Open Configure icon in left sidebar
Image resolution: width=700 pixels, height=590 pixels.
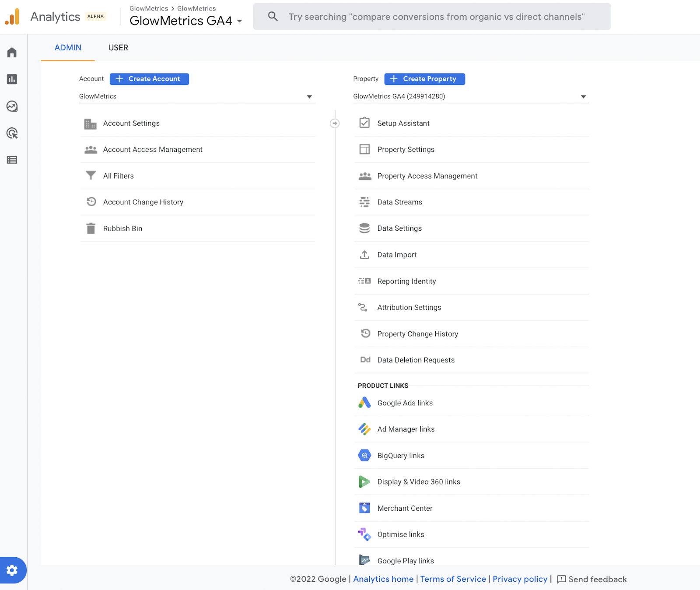coord(12,160)
